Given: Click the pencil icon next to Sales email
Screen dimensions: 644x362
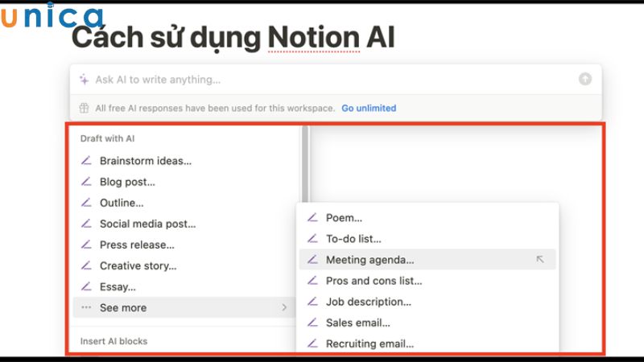Looking at the screenshot, I should pos(312,323).
